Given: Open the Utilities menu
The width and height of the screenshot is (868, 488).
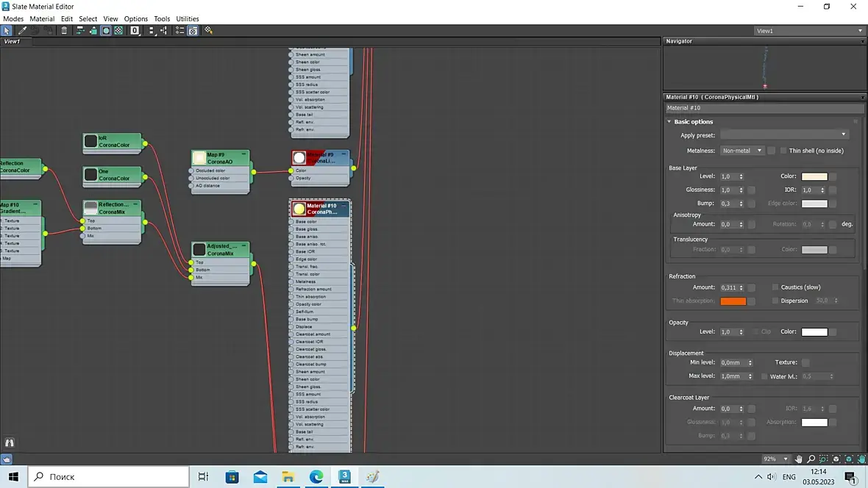Looking at the screenshot, I should point(187,19).
